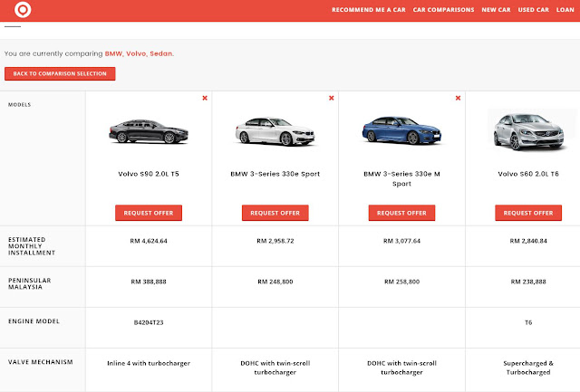The width and height of the screenshot is (580, 392).
Task: Click the site logo circle icon
Action: click(23, 10)
